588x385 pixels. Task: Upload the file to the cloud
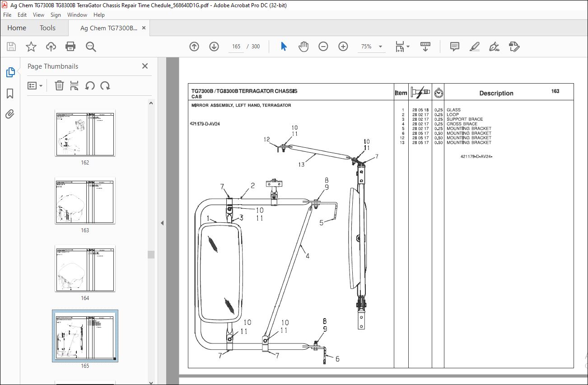click(x=51, y=47)
